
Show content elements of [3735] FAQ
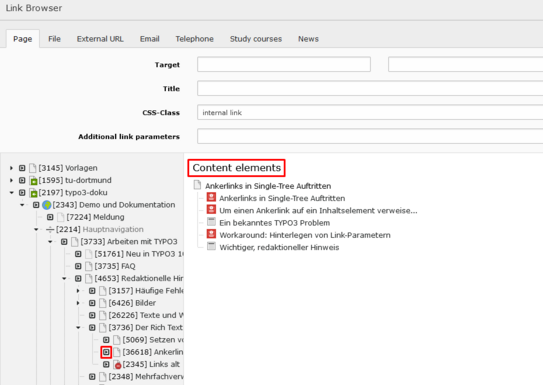click(78, 266)
